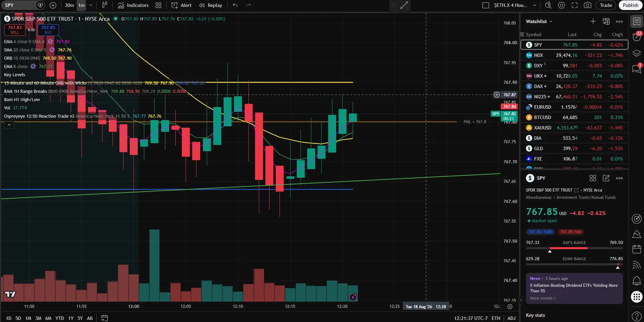This screenshot has height=322, width=644.
Task: Collapse the right watchlist panel arrow
Action: coord(521,301)
